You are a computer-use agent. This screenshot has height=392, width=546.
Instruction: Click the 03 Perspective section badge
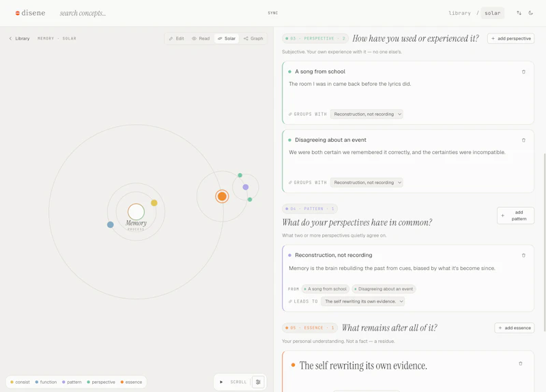click(315, 38)
